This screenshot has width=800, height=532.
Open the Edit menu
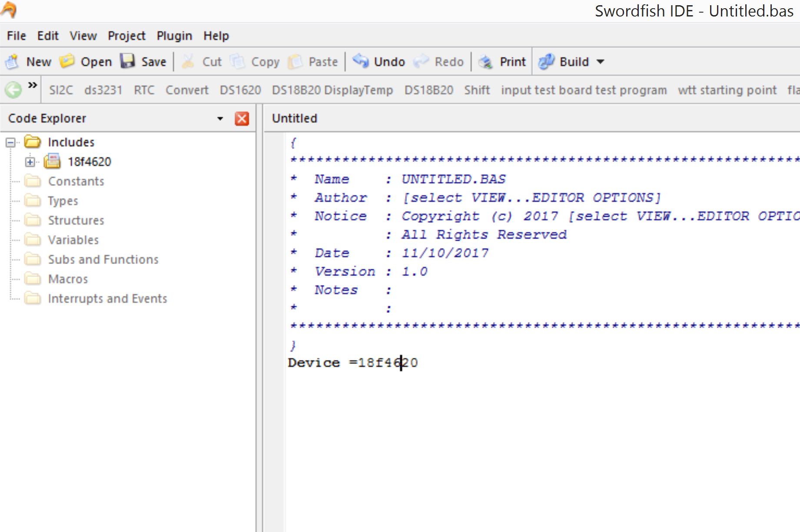[x=48, y=36]
